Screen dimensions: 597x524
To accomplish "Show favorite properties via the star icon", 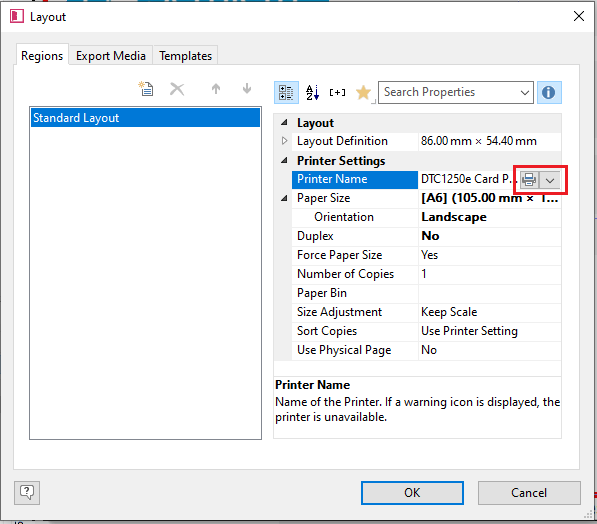I will coord(363,93).
